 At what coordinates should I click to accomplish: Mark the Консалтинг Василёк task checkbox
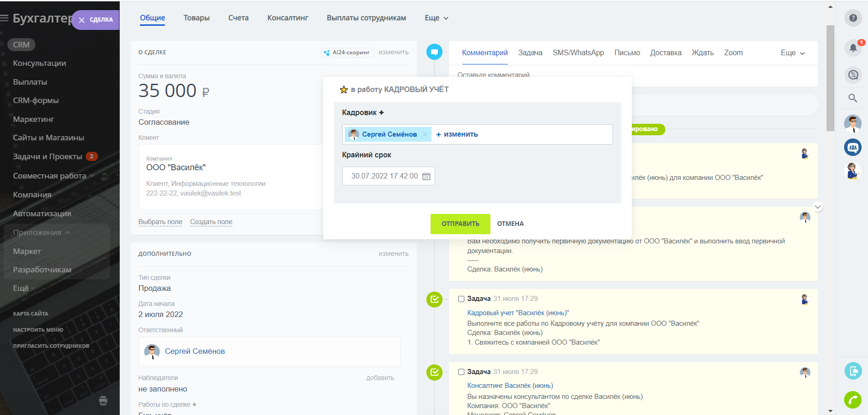[x=461, y=372]
